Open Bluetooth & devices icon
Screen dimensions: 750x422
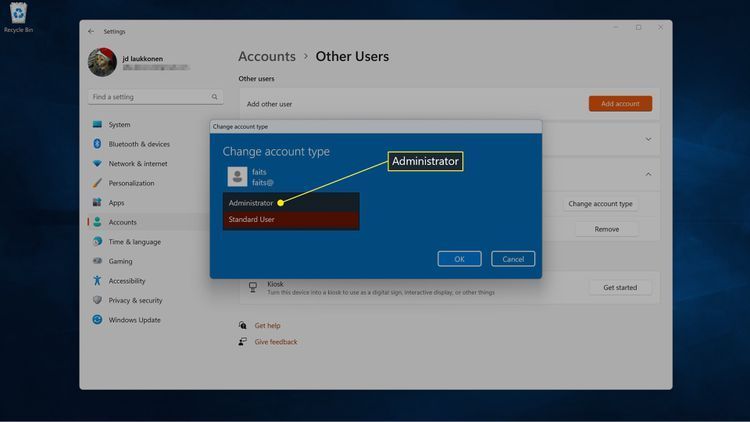(97, 144)
